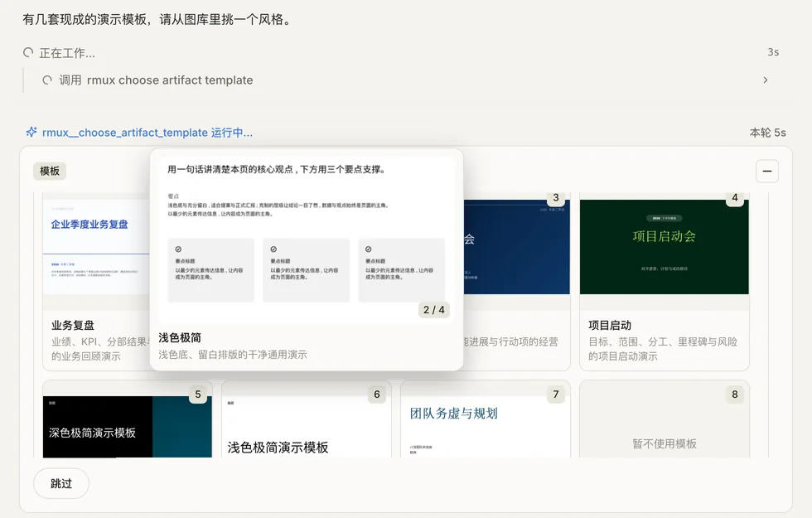Viewport: 812px width, 518px height.
Task: Click the 跳过 button
Action: tap(61, 483)
